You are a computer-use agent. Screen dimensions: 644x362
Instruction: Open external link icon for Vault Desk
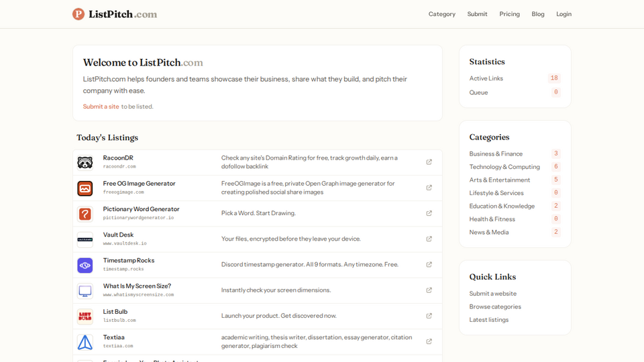coord(429,239)
